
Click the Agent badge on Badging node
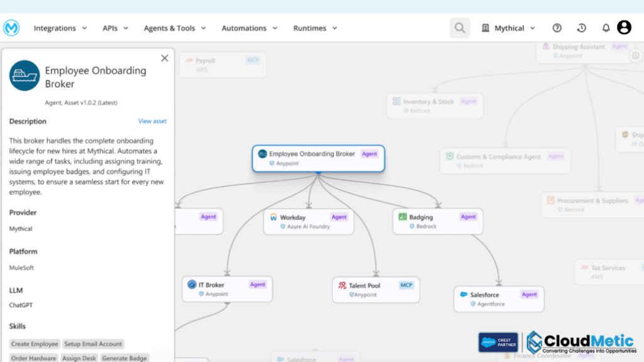pyautogui.click(x=468, y=217)
